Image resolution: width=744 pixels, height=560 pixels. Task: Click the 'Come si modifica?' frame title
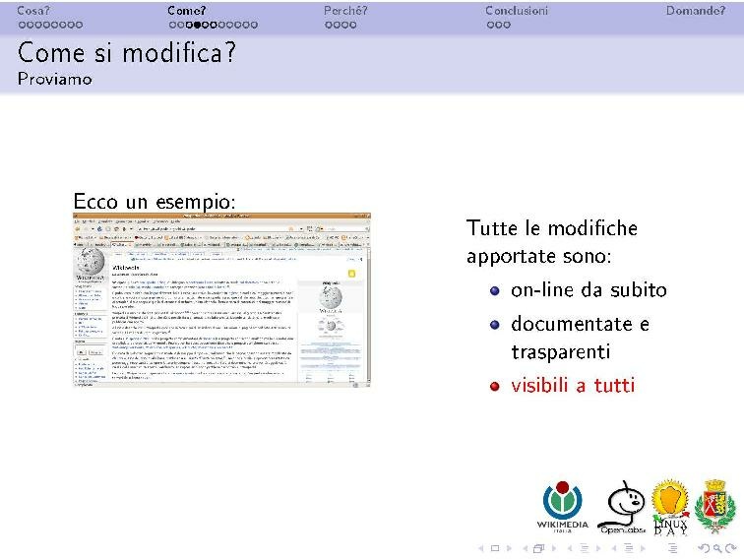coord(127,52)
